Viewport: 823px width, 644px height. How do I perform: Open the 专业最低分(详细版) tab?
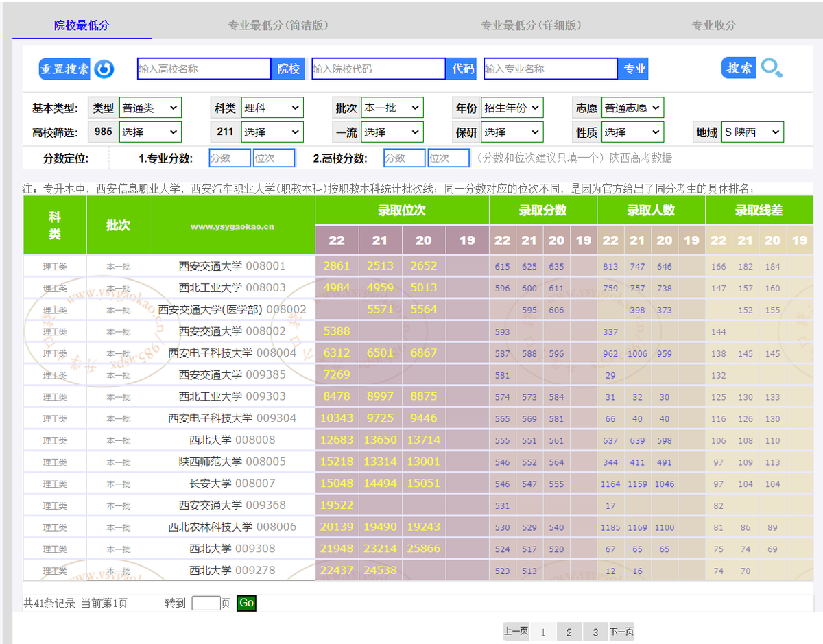pyautogui.click(x=531, y=25)
